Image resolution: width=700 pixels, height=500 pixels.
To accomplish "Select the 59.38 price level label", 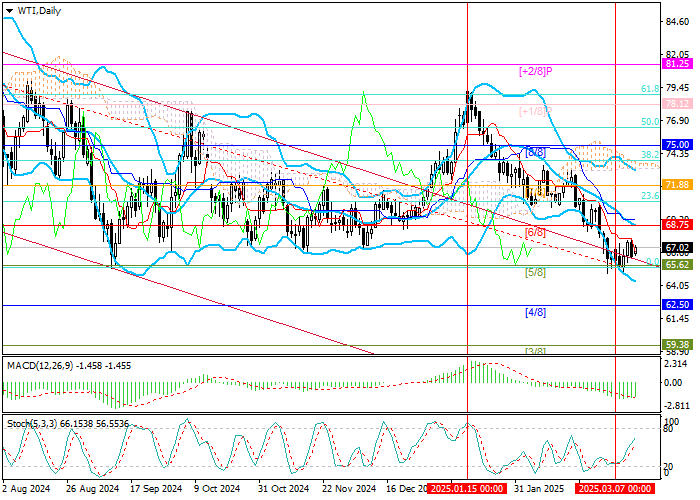I will 679,344.
